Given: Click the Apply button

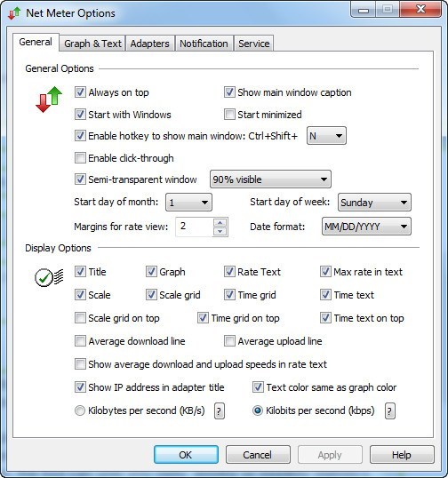Looking at the screenshot, I should pyautogui.click(x=330, y=455).
